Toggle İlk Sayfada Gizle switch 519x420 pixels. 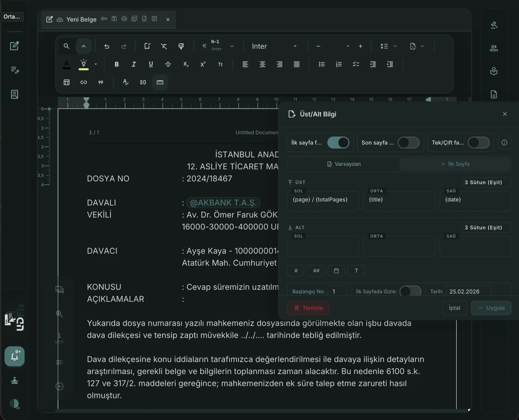click(410, 291)
